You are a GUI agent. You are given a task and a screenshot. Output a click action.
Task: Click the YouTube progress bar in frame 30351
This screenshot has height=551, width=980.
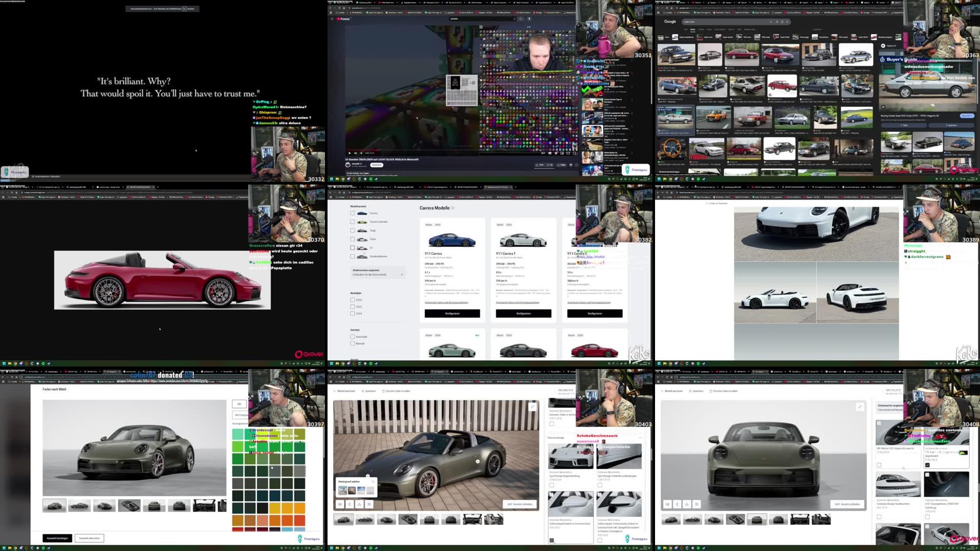461,149
